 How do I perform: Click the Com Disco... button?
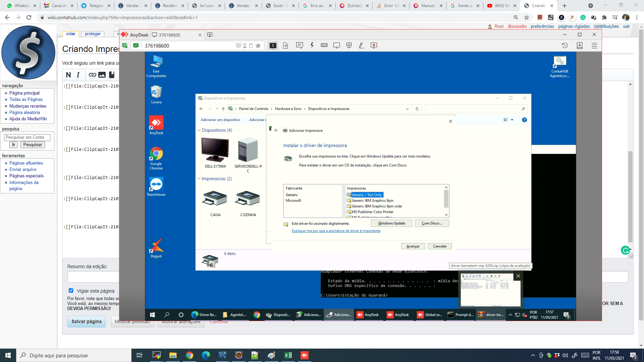(x=432, y=223)
